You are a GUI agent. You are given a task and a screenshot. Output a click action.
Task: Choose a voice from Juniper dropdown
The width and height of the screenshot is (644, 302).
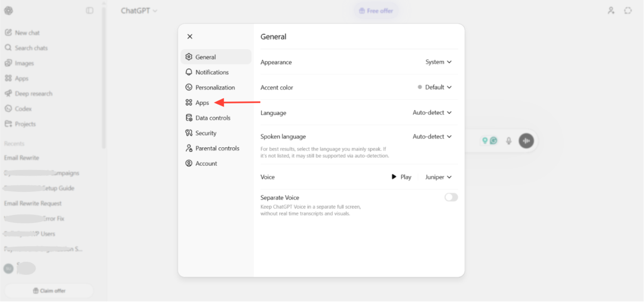coord(438,177)
